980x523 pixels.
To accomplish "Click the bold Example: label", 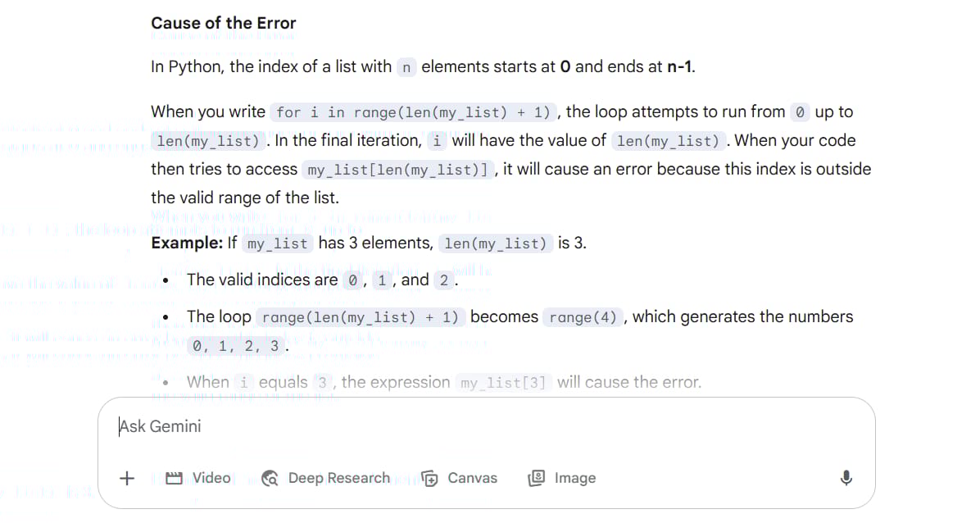I will tap(187, 243).
